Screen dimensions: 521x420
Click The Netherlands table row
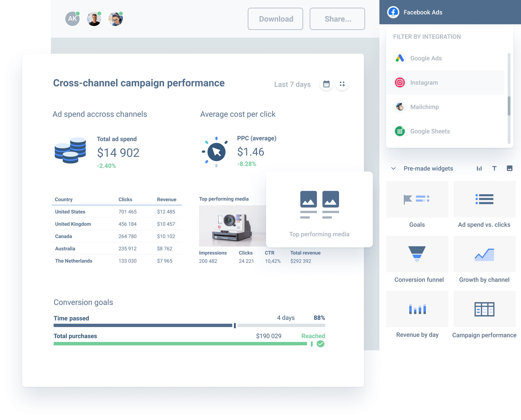pyautogui.click(x=117, y=261)
